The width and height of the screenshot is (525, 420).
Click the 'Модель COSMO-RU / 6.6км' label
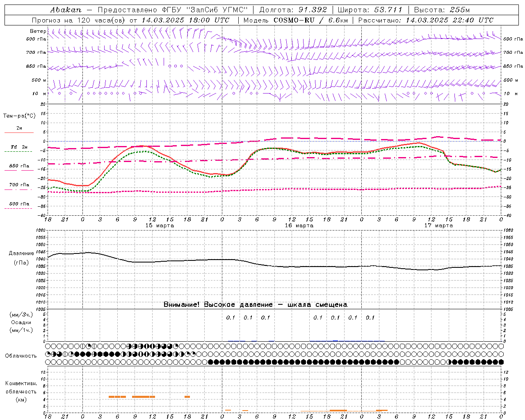coord(295,20)
